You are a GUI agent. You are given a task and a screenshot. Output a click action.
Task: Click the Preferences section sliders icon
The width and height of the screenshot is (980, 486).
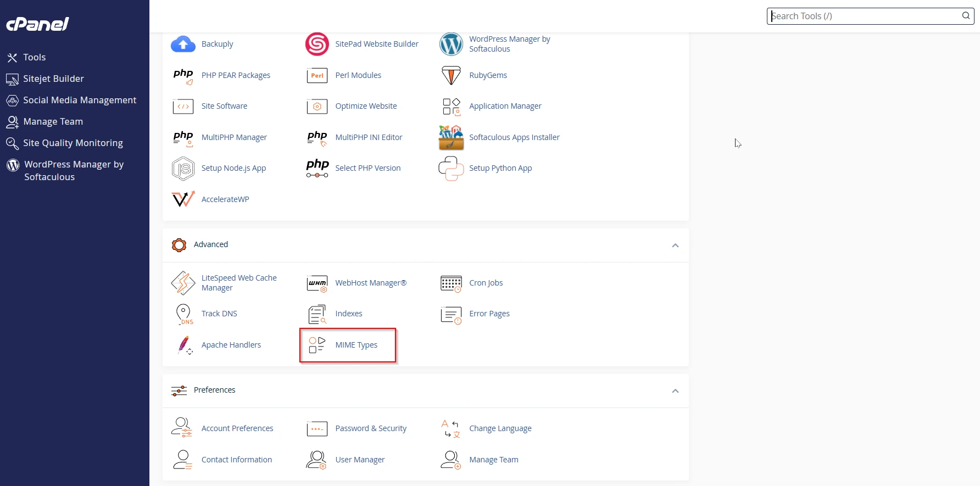pyautogui.click(x=179, y=390)
